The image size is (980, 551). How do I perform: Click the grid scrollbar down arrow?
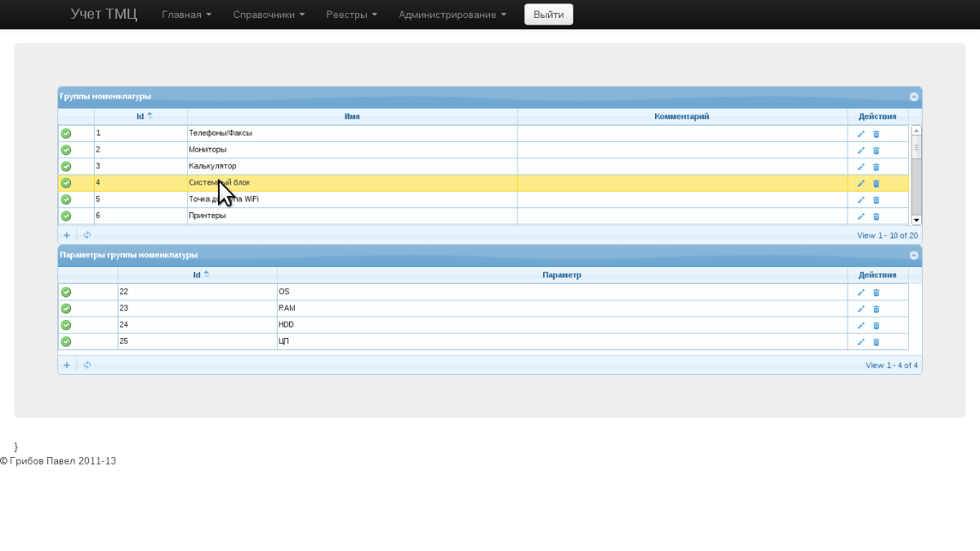coord(916,220)
